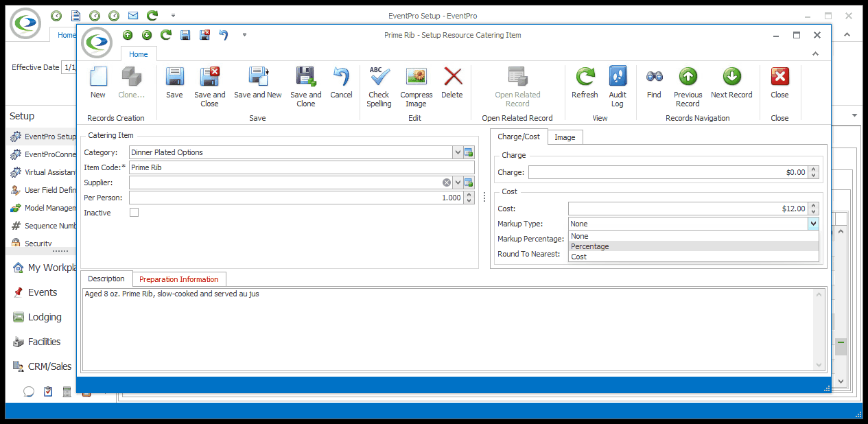Click the Home ribbon tab of the dialog

tap(139, 54)
